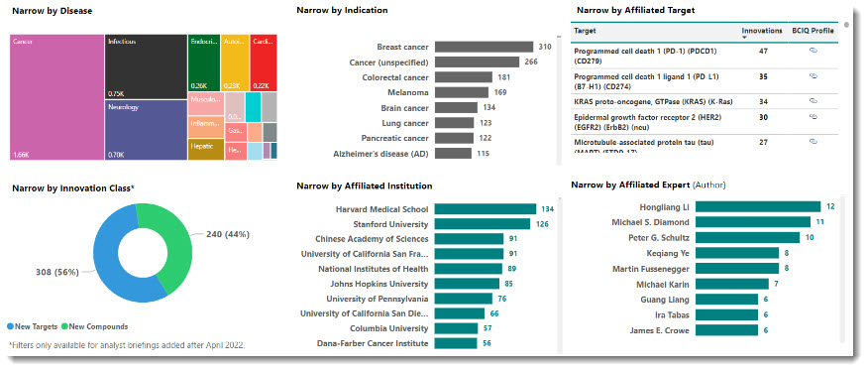The width and height of the screenshot is (868, 371).
Task: Select the Cancer tile in disease treemap
Action: click(x=57, y=97)
